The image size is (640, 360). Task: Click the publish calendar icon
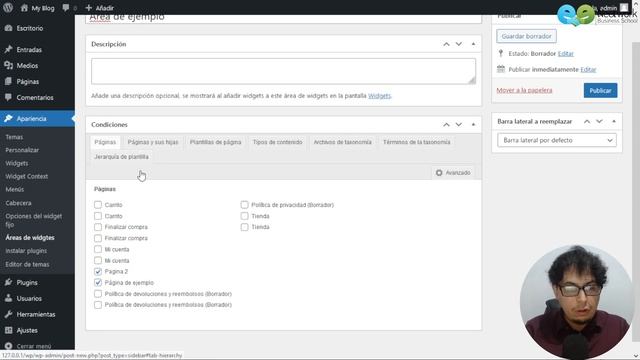coord(501,69)
